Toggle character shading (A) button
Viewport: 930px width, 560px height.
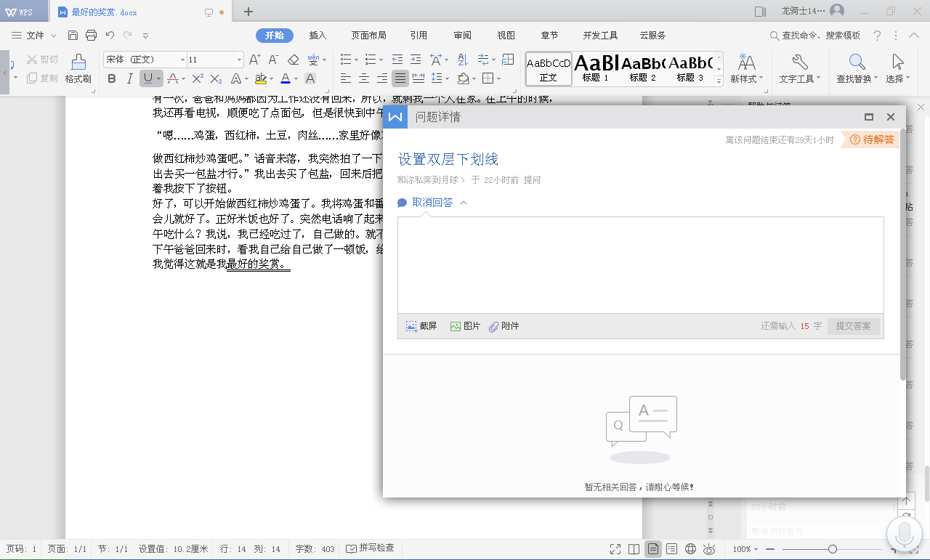[310, 78]
